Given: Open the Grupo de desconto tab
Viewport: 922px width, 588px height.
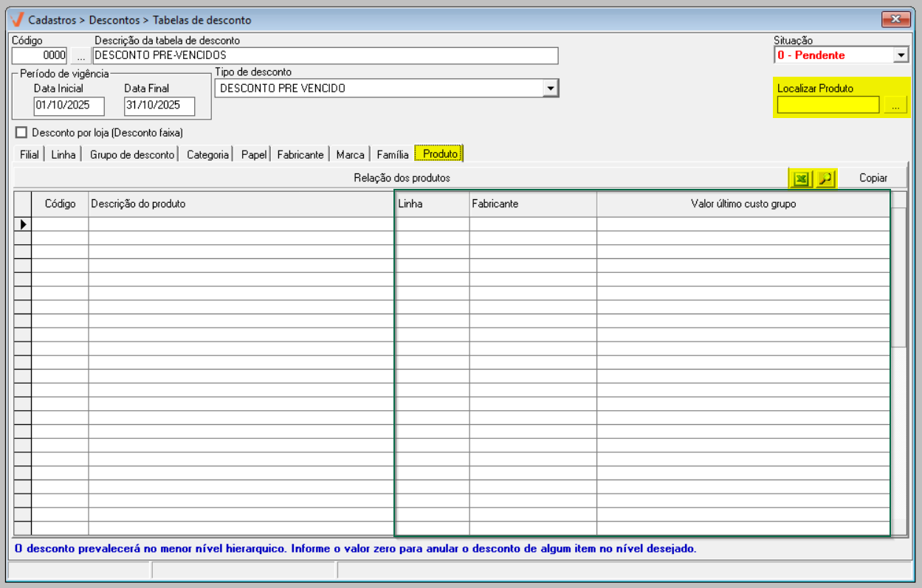Looking at the screenshot, I should pyautogui.click(x=132, y=155).
